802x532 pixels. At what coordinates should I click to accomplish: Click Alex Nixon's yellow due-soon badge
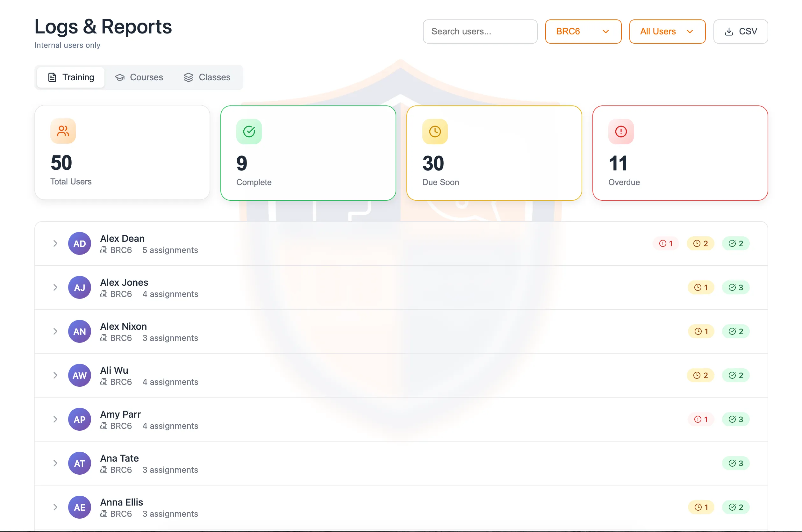pyautogui.click(x=701, y=332)
